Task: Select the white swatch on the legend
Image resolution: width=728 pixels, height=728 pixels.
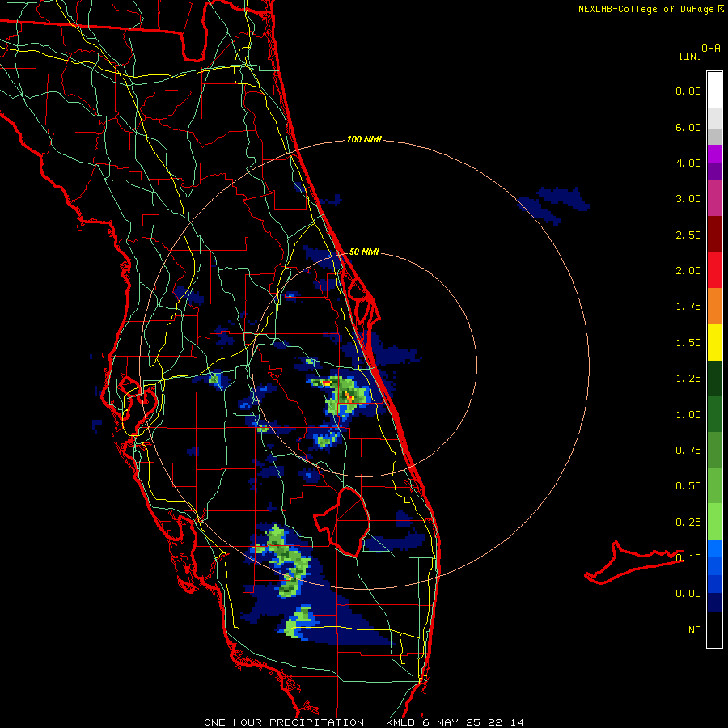Action: [x=714, y=91]
